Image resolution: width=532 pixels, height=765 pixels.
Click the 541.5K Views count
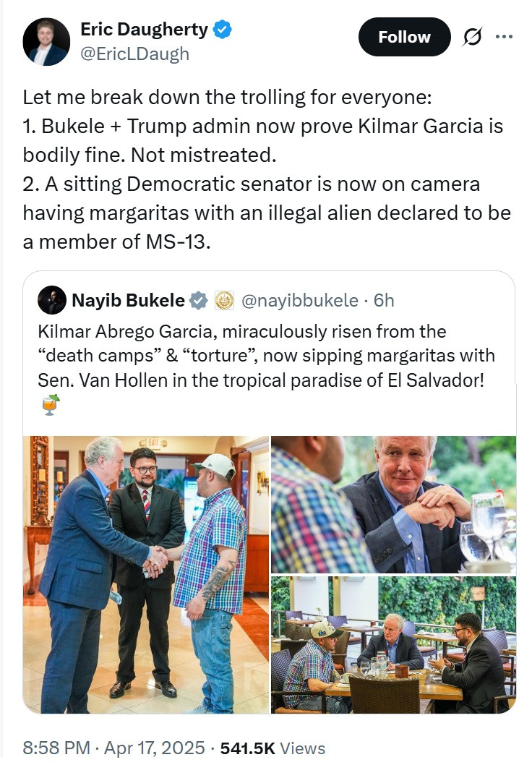(x=273, y=748)
